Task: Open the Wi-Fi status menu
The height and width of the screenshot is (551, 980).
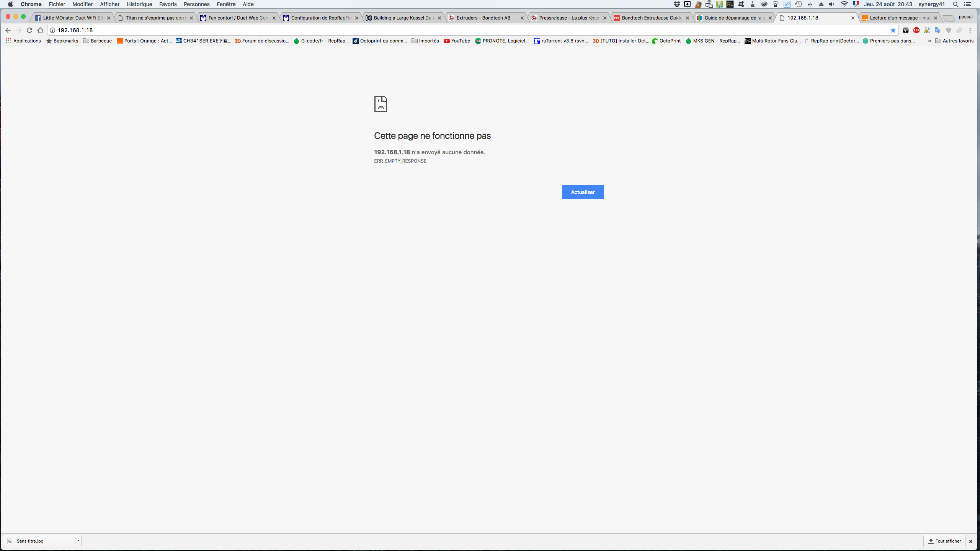Action: tap(844, 4)
